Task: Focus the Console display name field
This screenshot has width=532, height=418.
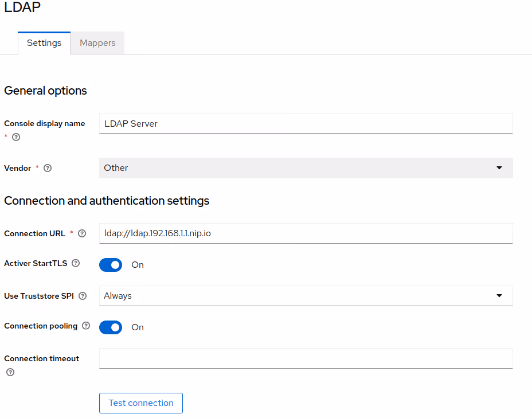Action: (306, 123)
